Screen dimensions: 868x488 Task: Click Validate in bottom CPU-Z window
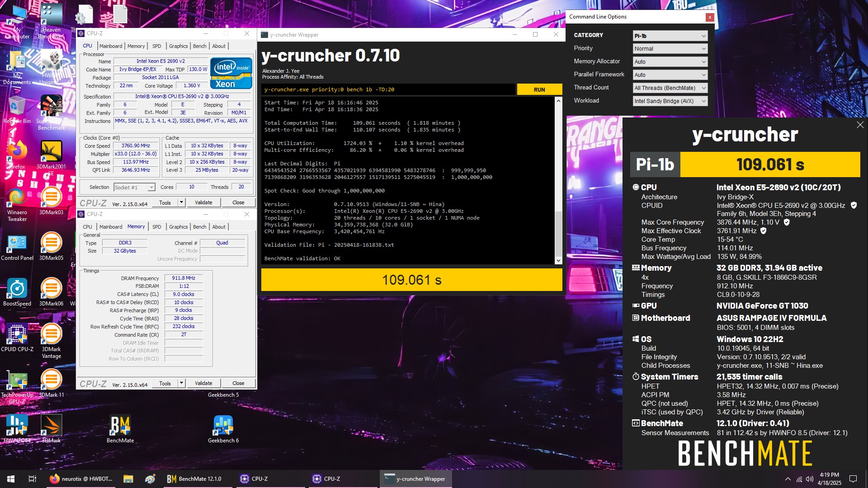pos(203,383)
